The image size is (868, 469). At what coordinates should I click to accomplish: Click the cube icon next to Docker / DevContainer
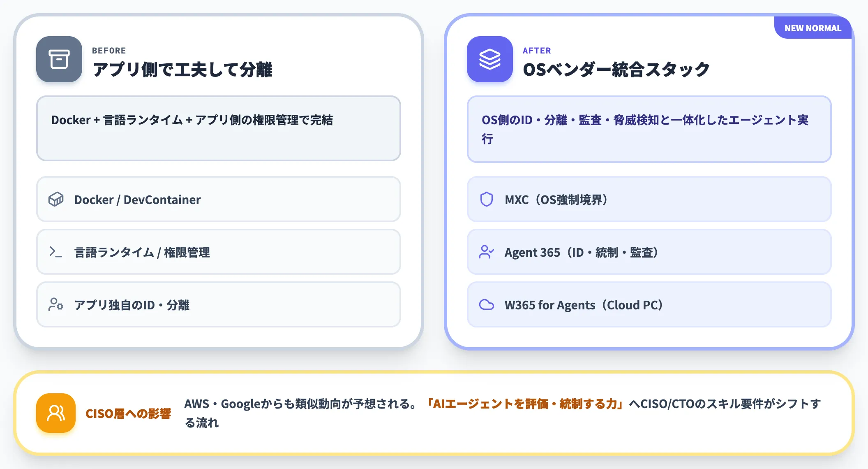click(x=56, y=200)
